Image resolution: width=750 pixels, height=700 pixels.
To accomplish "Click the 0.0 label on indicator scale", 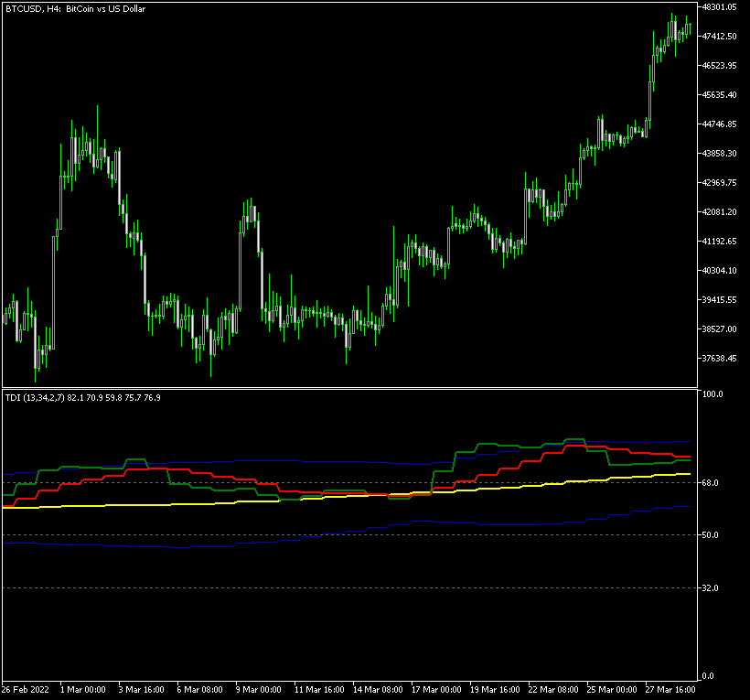I will pos(709,676).
